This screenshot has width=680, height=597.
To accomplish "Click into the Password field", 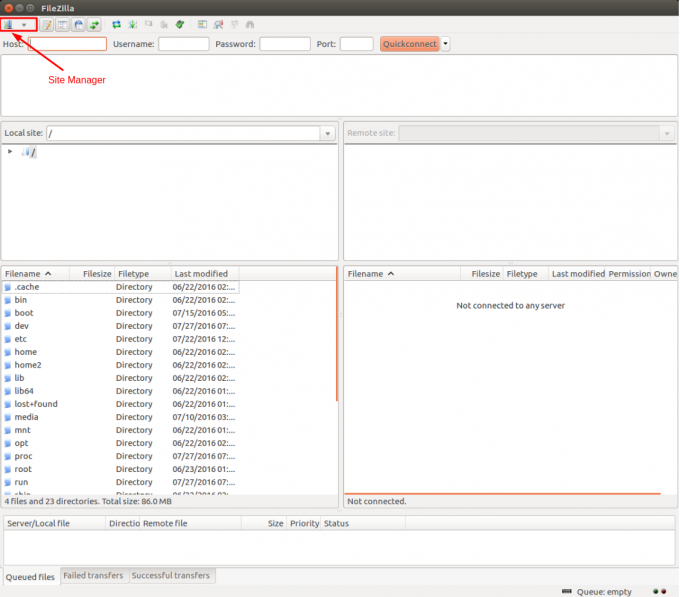I will coord(285,44).
